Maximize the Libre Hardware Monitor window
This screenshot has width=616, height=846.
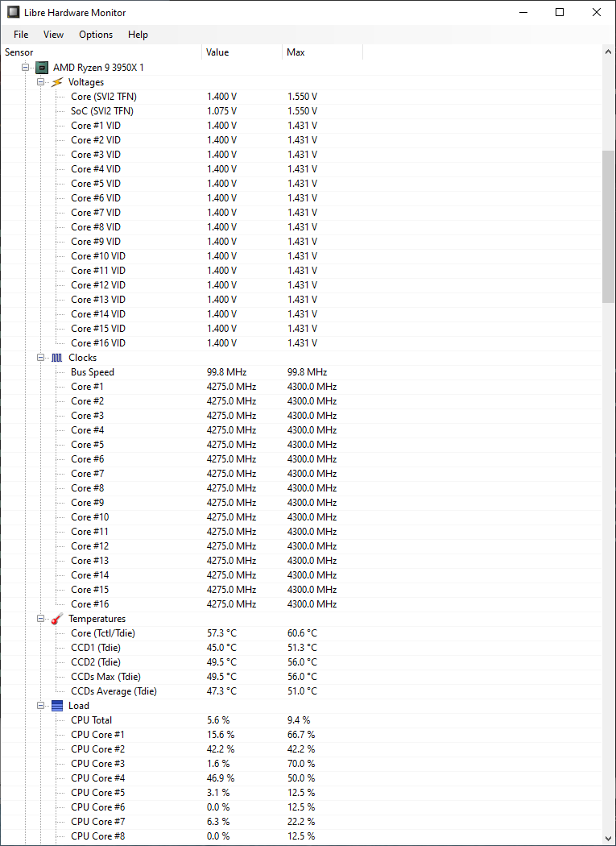[560, 12]
